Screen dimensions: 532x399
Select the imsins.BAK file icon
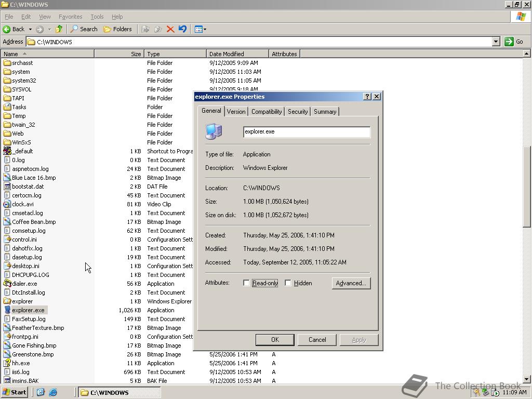7,380
